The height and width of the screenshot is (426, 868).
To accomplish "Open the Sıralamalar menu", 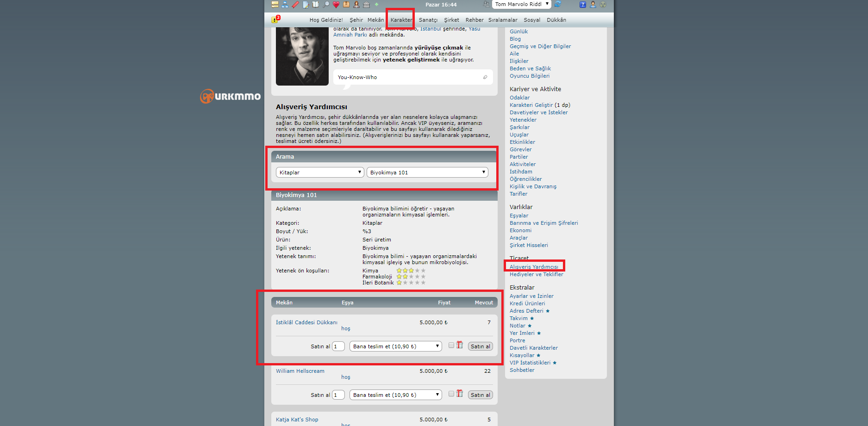I will click(x=503, y=20).
